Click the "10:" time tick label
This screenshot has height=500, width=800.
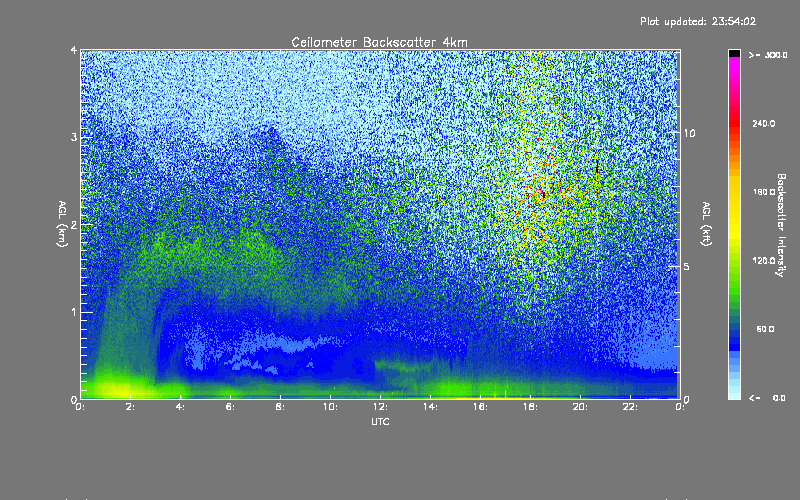coord(330,407)
